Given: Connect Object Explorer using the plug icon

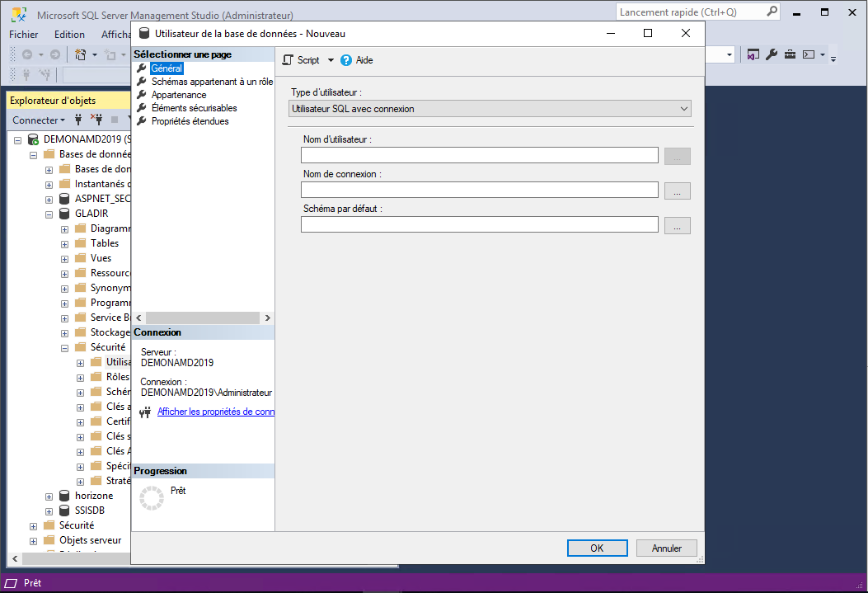Looking at the screenshot, I should (78, 120).
